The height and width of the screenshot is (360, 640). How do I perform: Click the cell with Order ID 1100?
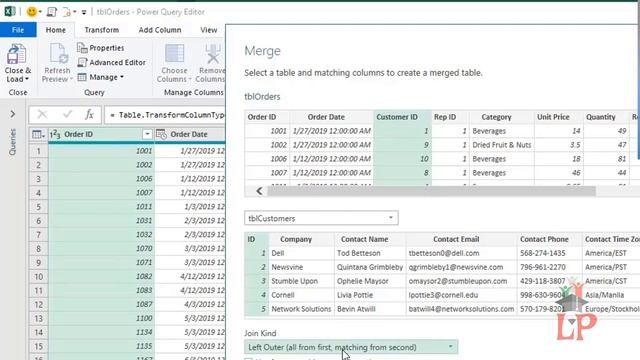[101, 318]
